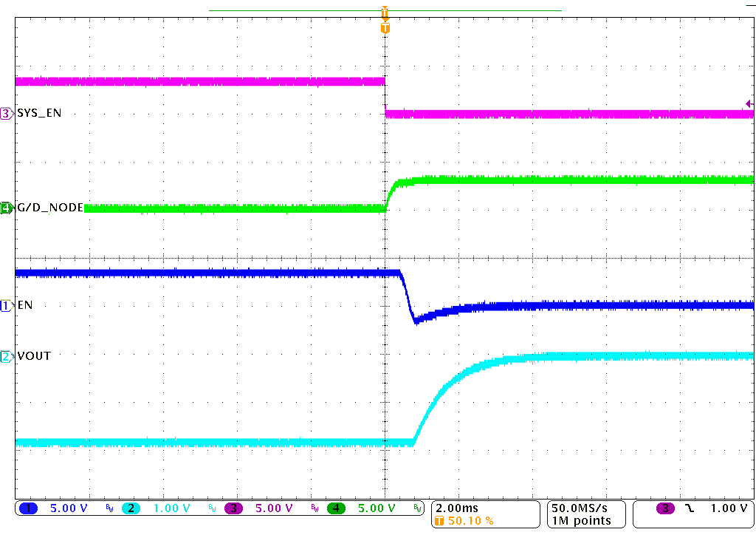This screenshot has height=535, width=756.
Task: Click the channel 3 magenta badge in scale bar
Action: (x=233, y=508)
